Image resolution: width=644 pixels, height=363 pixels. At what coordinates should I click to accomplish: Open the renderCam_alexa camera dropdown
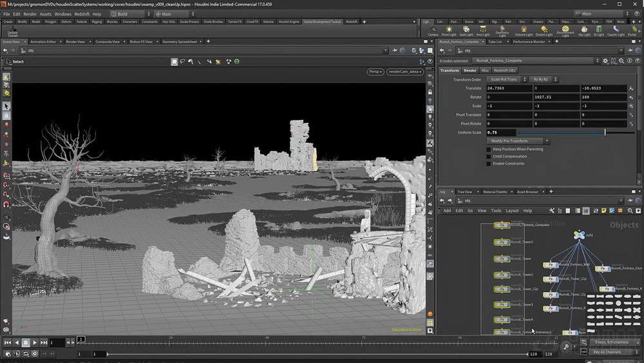click(405, 72)
